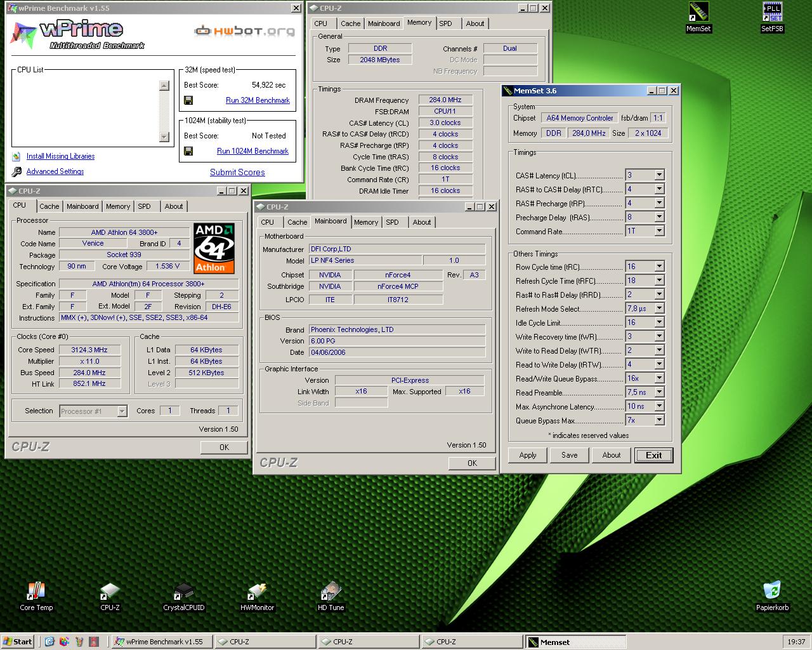
Task: Click the save icon for 32M score
Action: click(x=188, y=100)
